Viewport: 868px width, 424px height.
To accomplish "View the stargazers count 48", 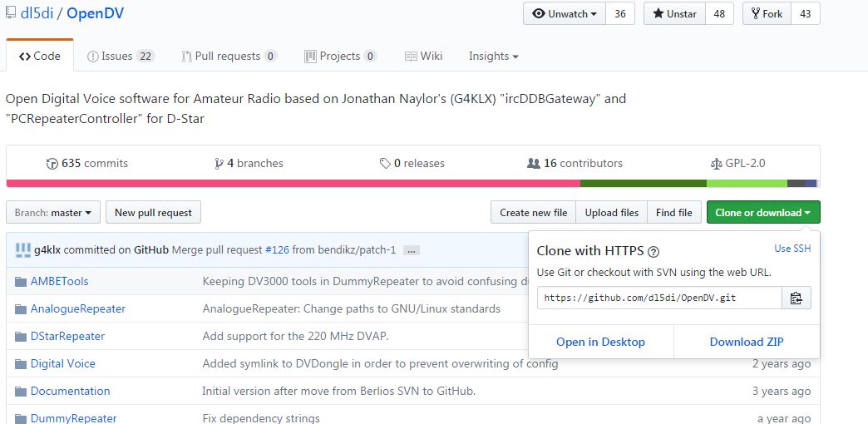I will click(719, 14).
